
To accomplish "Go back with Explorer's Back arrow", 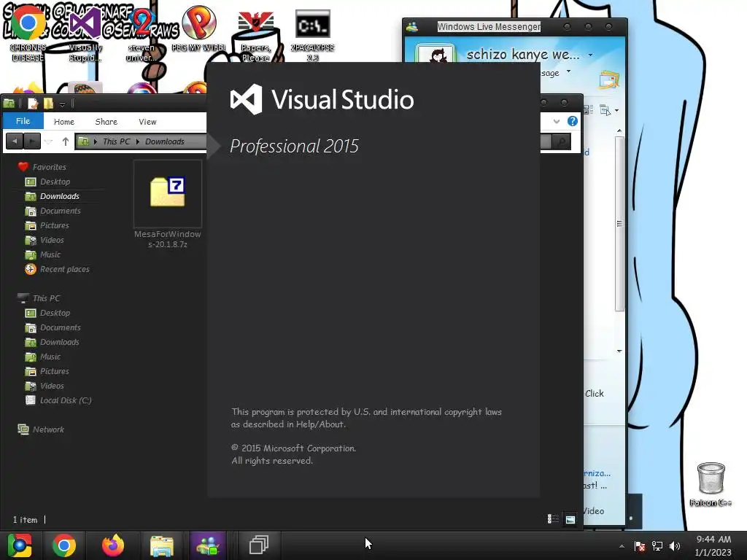I will pyautogui.click(x=15, y=141).
